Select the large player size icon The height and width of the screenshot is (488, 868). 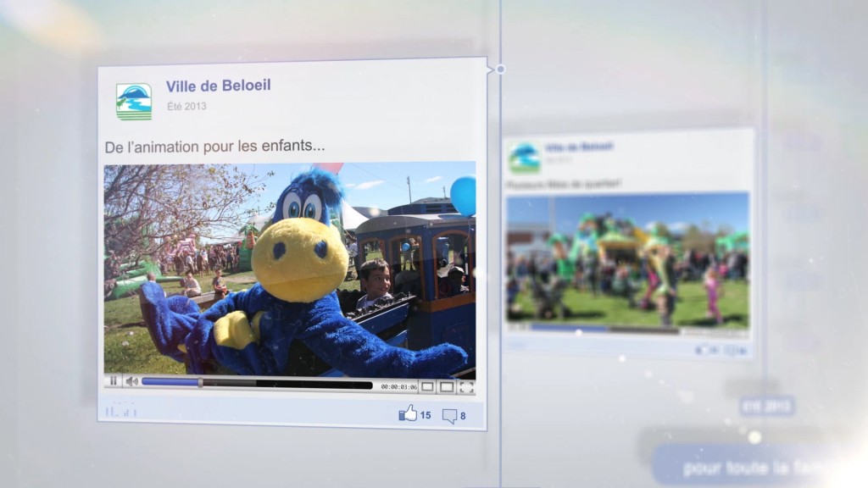[447, 386]
